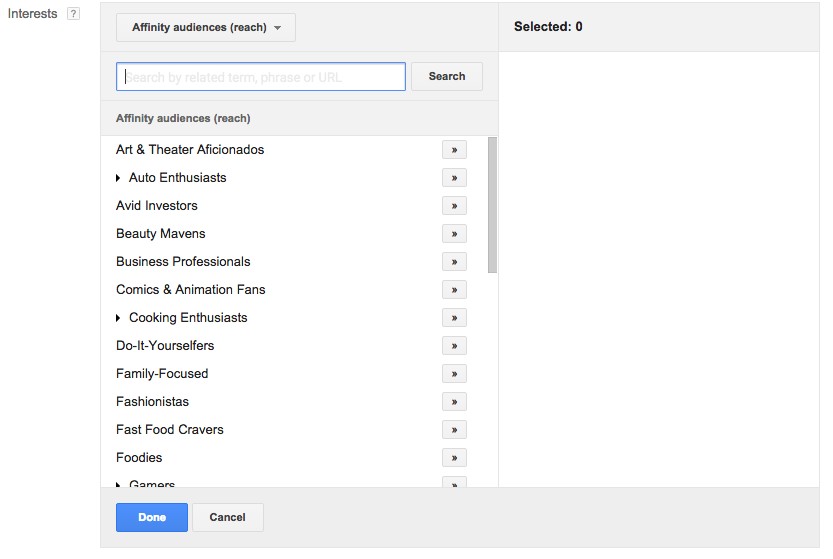Expand the Auto Enthusiasts category
The height and width of the screenshot is (559, 833).
118,178
